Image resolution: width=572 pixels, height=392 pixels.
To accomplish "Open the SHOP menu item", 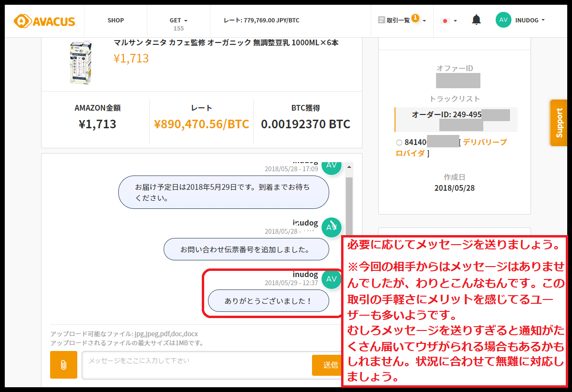I will [x=115, y=21].
